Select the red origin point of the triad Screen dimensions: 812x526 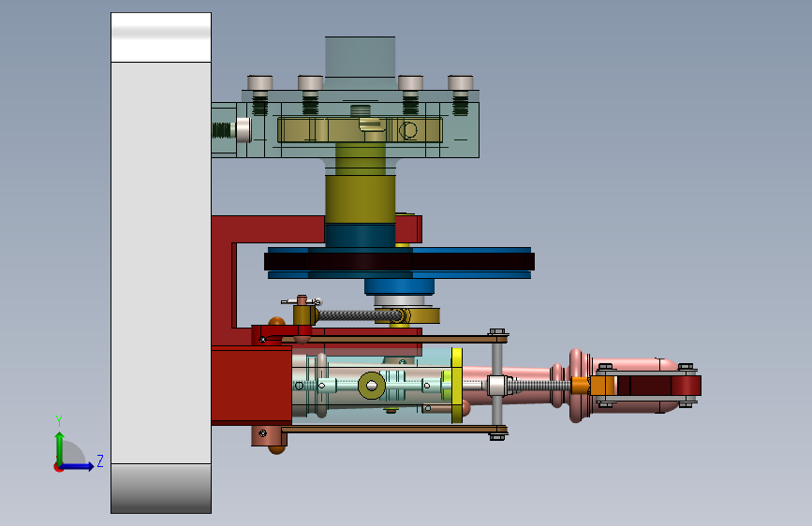coord(58,467)
